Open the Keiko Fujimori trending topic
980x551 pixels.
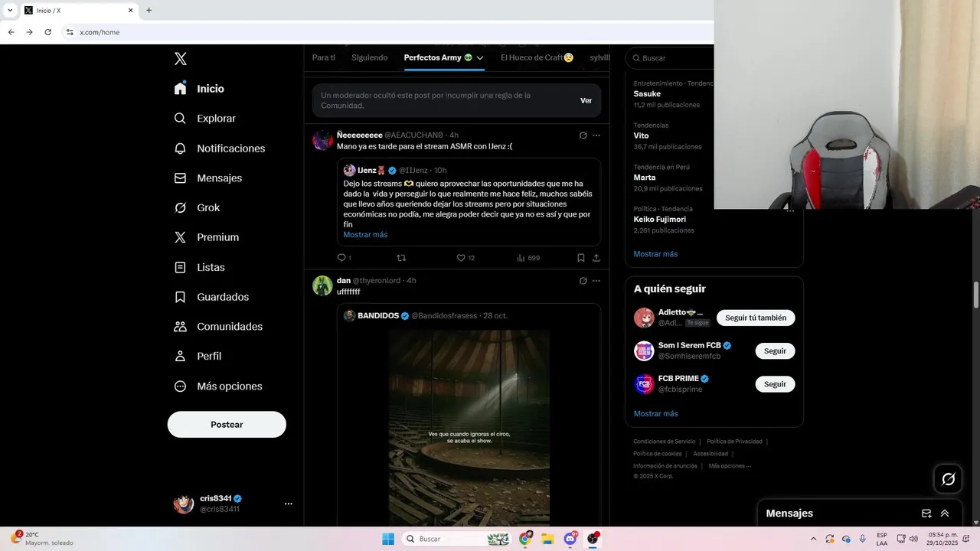click(x=659, y=220)
